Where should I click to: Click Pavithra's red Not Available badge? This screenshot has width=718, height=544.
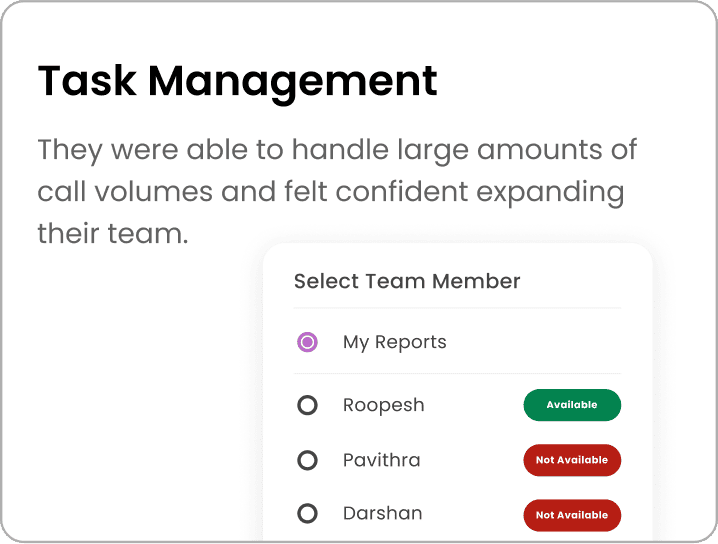click(x=572, y=460)
